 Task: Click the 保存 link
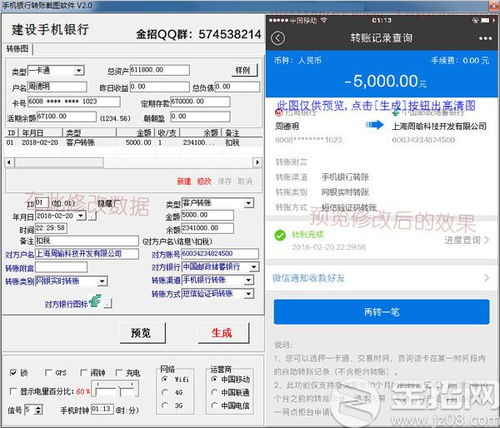coord(224,181)
